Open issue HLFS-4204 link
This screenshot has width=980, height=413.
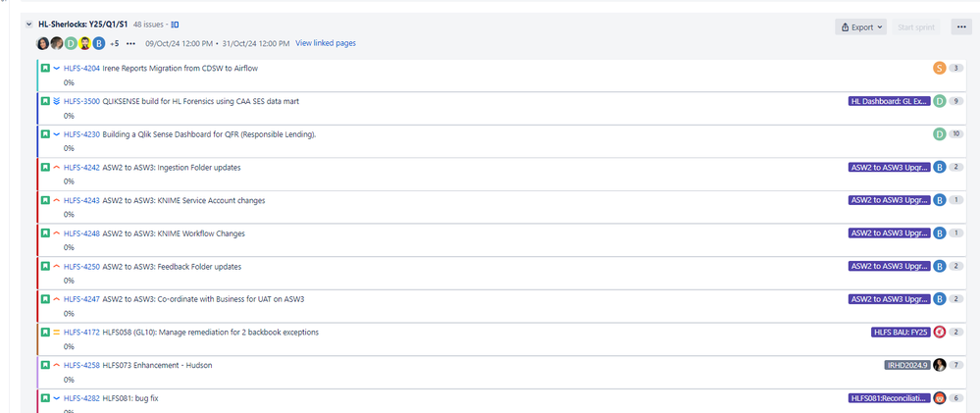point(81,68)
